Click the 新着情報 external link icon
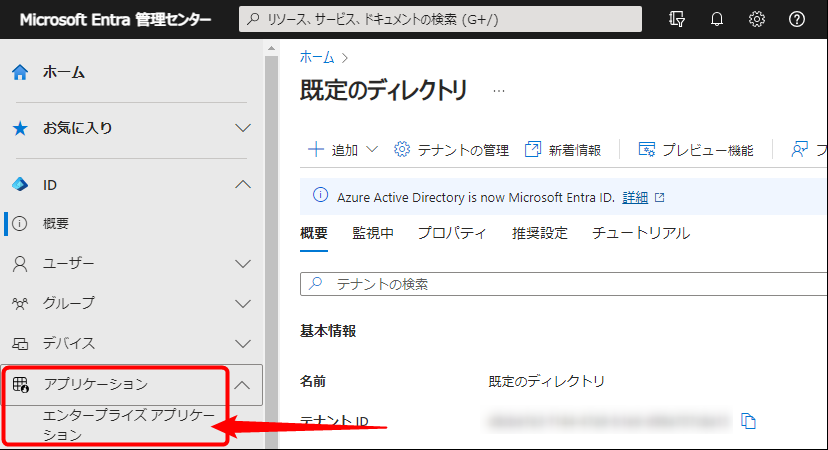Image resolution: width=828 pixels, height=450 pixels. coord(533,149)
